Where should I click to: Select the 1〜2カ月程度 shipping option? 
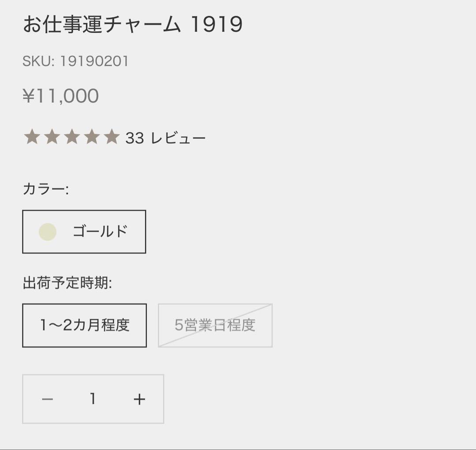pyautogui.click(x=84, y=325)
